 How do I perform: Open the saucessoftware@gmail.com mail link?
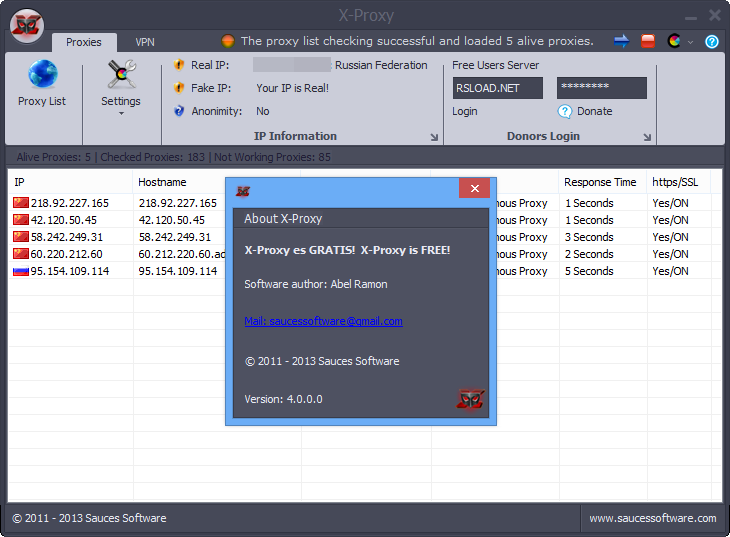point(324,321)
